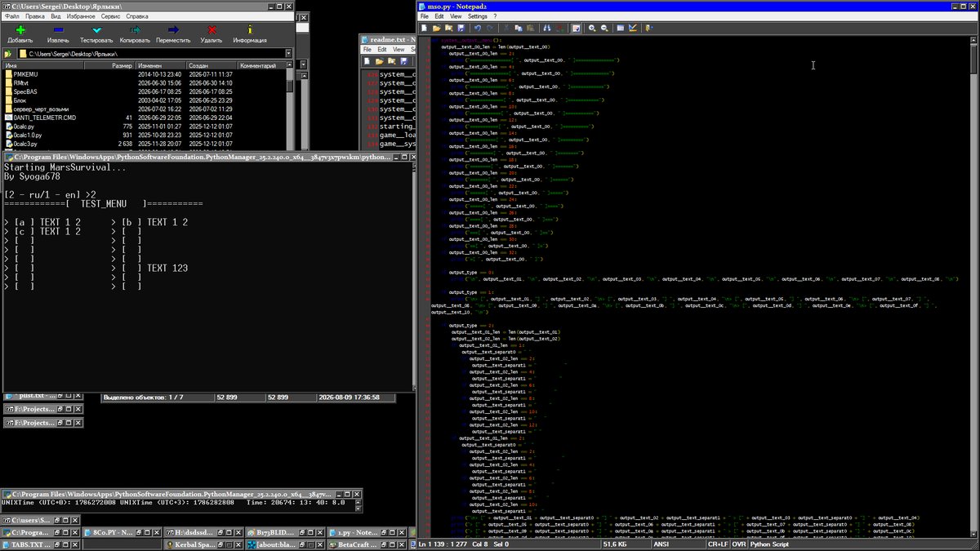Go up one folder in 7-Zip

pyautogui.click(x=9, y=54)
